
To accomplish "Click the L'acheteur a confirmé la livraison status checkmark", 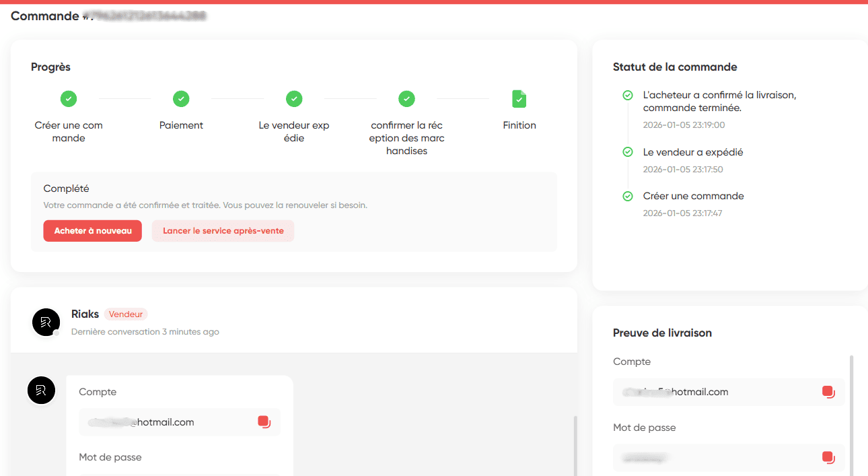I will click(628, 96).
